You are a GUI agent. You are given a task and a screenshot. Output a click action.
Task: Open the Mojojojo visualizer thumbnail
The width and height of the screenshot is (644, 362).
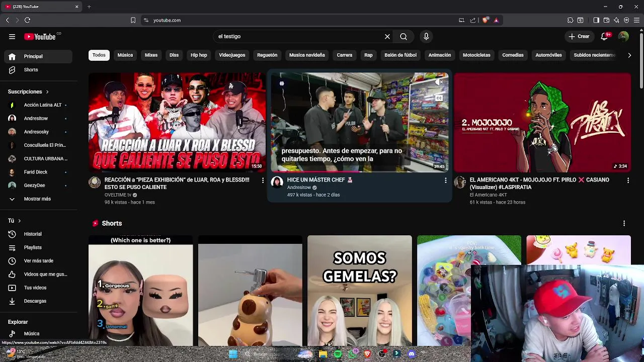coord(542,123)
